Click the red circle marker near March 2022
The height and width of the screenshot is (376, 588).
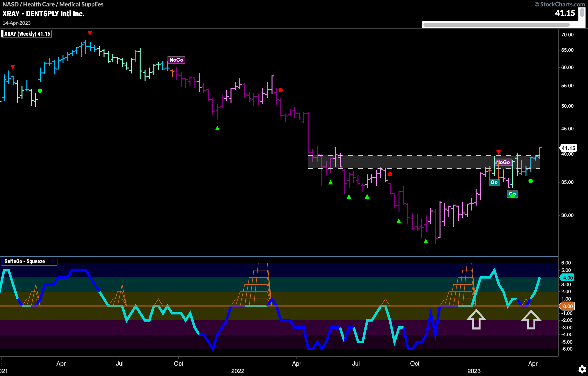[281, 90]
